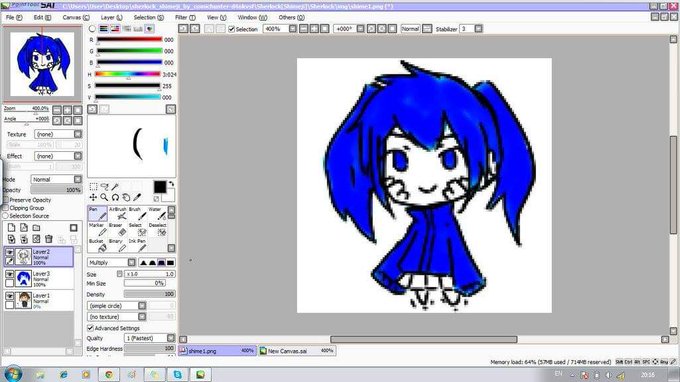680x382 pixels.
Task: Open the layer Mode dropdown
Action: pos(56,179)
